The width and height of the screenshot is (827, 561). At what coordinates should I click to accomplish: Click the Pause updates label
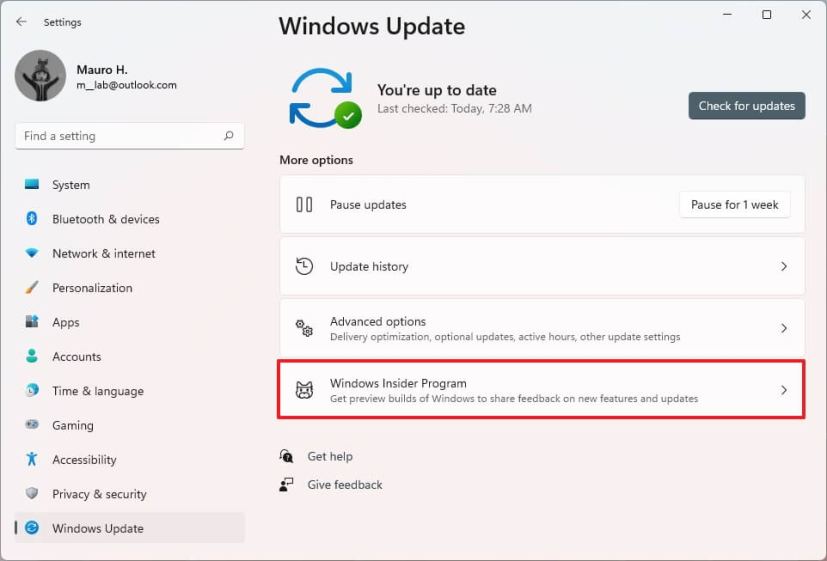point(368,205)
